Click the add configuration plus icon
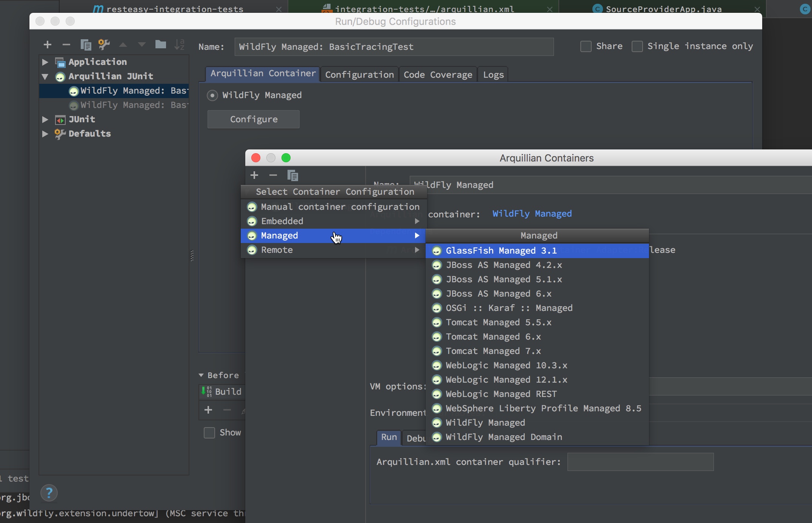Viewport: 812px width, 523px height. [48, 45]
